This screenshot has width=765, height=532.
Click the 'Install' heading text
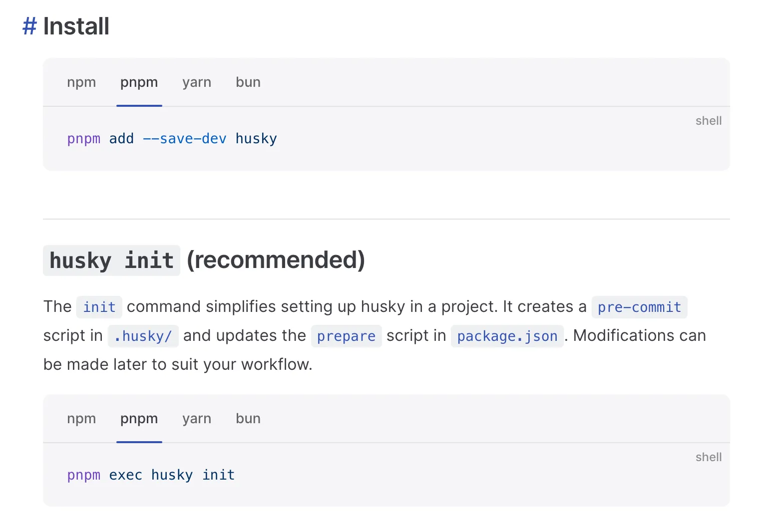[x=76, y=26]
